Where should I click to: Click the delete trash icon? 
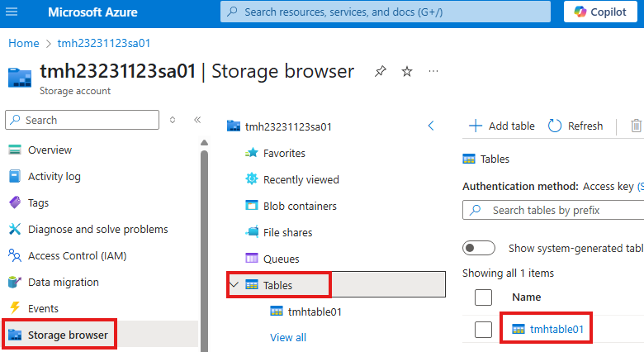(636, 126)
